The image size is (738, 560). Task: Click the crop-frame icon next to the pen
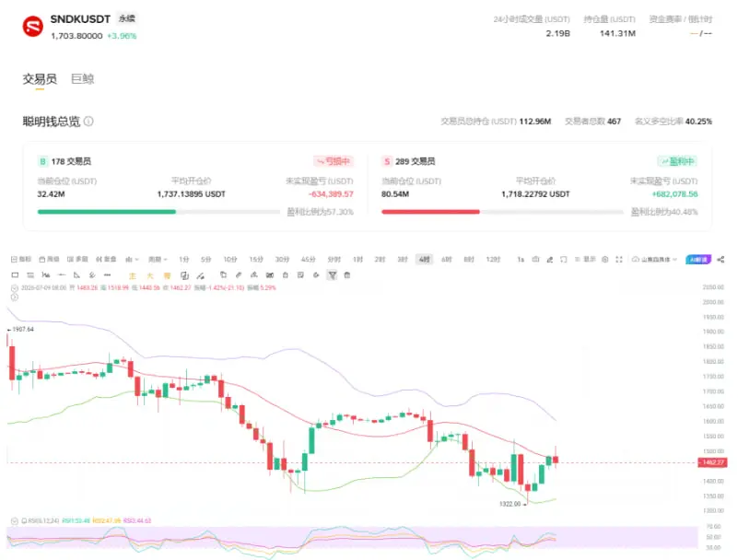pyautogui.click(x=563, y=260)
